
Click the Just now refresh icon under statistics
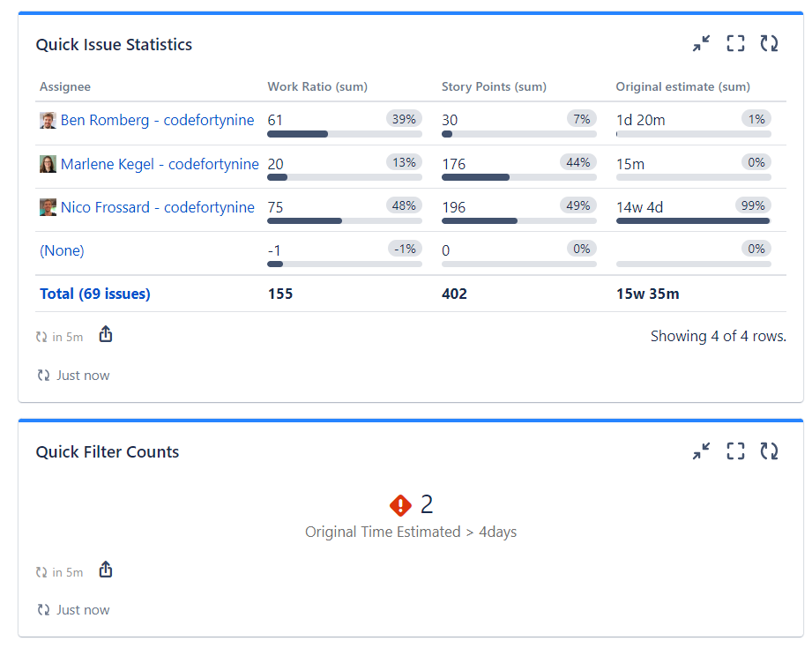pos(42,375)
